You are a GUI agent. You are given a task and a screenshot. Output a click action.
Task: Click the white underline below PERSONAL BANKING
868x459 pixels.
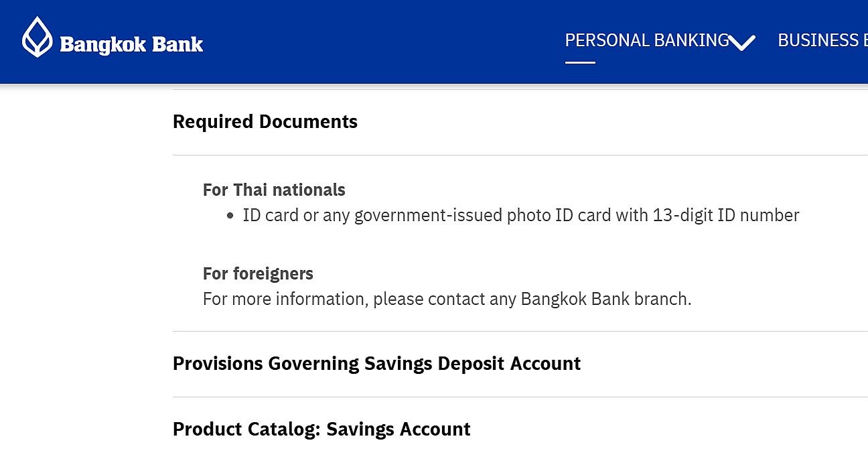click(x=580, y=63)
